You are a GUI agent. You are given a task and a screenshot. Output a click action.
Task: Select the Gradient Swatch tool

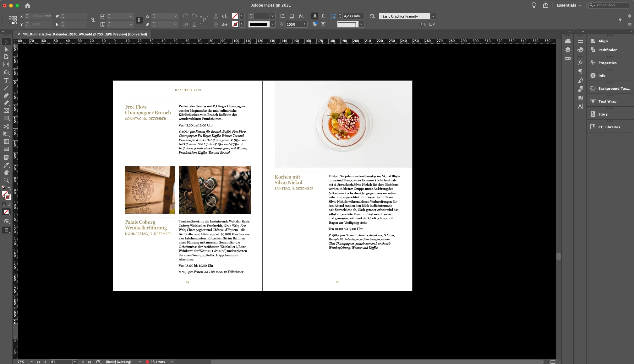tap(6, 142)
